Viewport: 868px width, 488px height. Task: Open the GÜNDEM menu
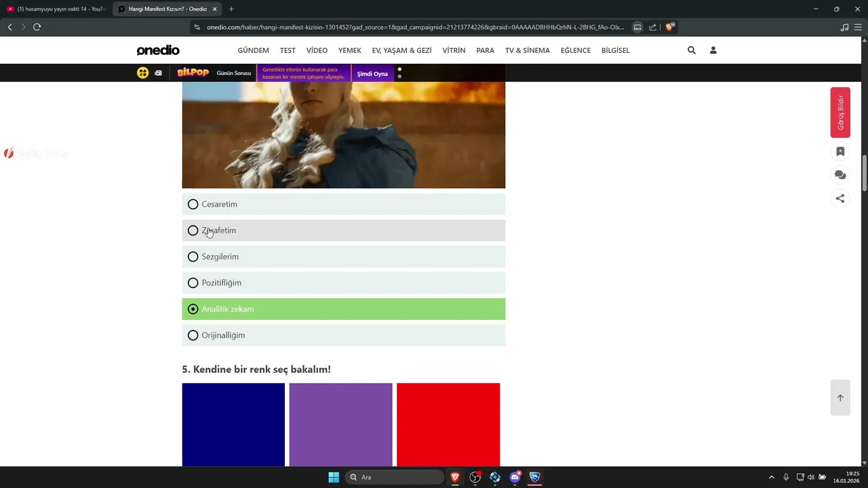(253, 50)
